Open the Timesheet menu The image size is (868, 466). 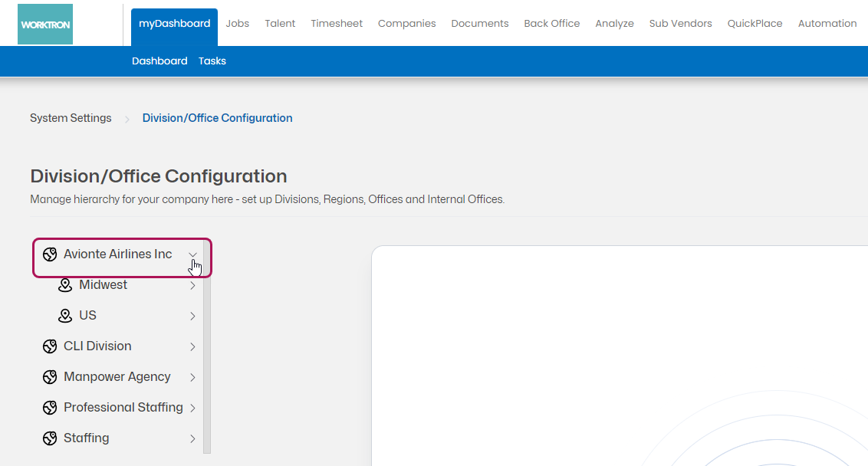pos(337,24)
